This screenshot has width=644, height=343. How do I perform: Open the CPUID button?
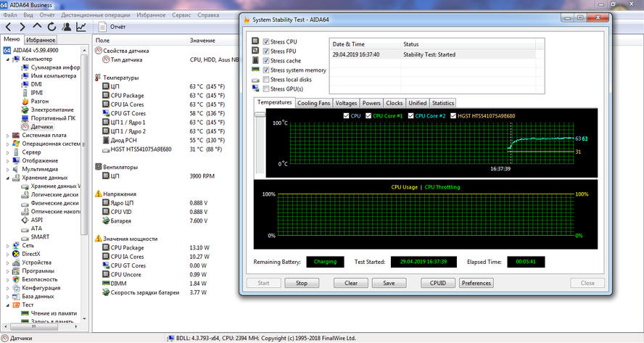[438, 283]
